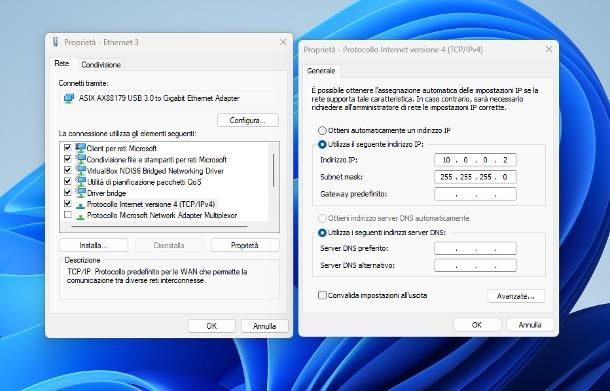Select the Generale tab

pos(321,71)
